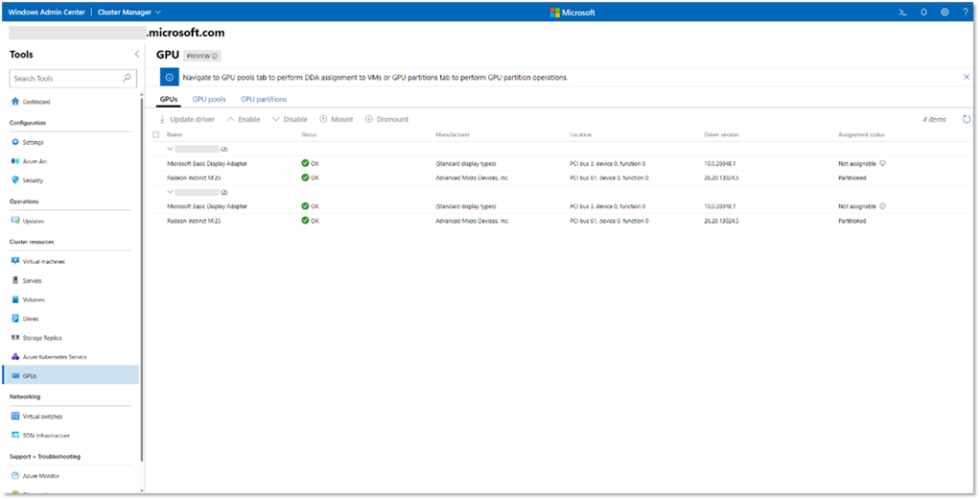The width and height of the screenshot is (980, 500).
Task: Click the Dismount button
Action: tap(386, 119)
